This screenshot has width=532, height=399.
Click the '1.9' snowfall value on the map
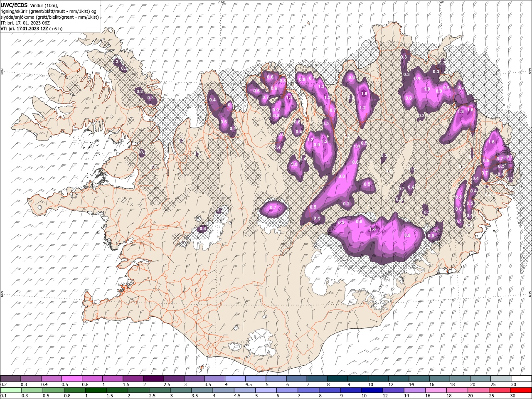pos(364,94)
